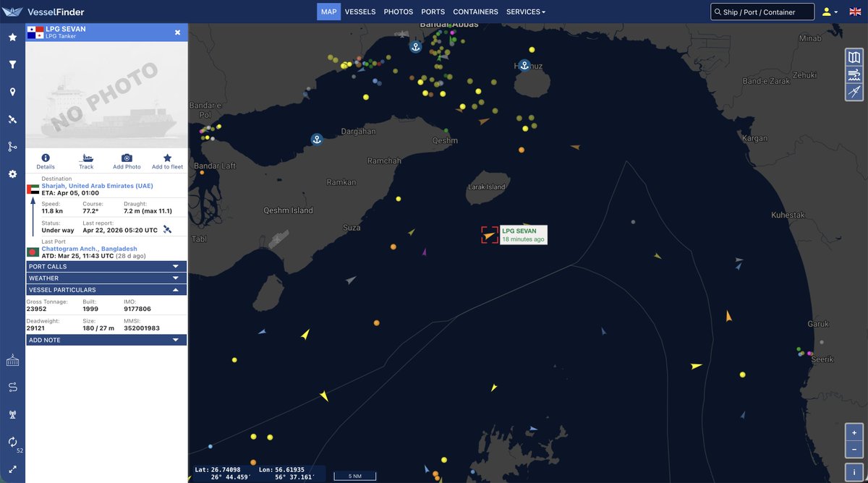Click the antenna station sidebar icon
This screenshot has width=868, height=483.
[12, 415]
